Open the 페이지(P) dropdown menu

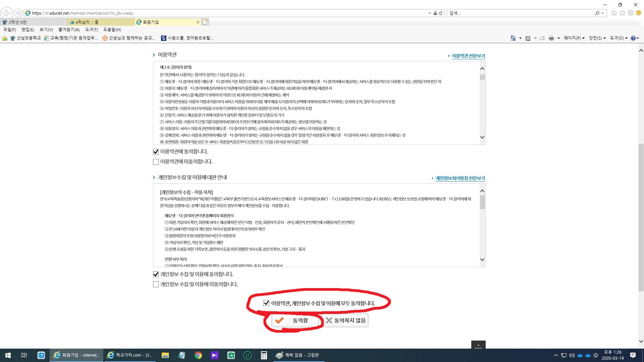(574, 38)
